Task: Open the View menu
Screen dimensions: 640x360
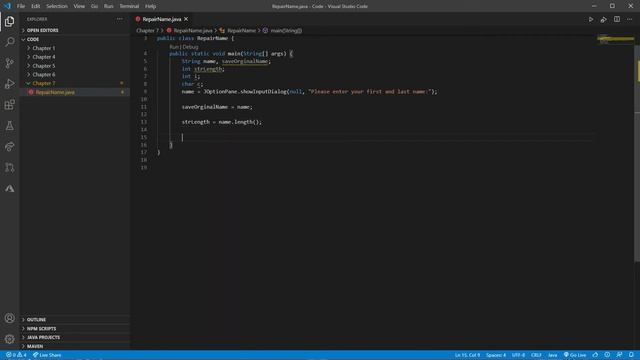Action: (x=79, y=6)
